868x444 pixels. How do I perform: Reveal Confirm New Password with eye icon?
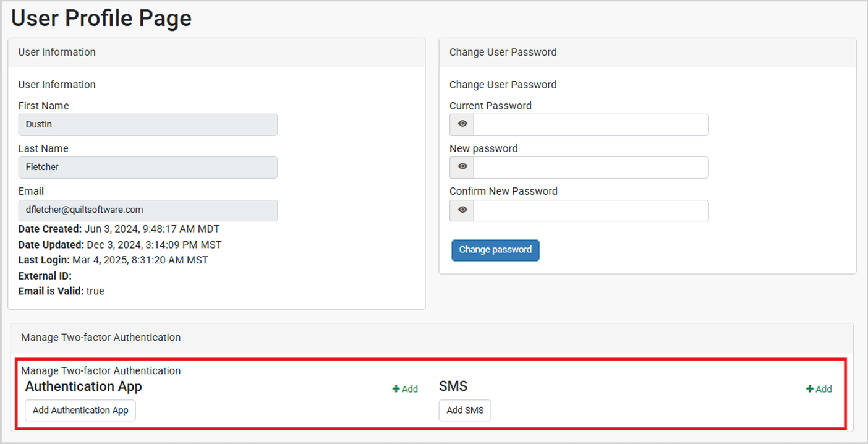(x=462, y=210)
